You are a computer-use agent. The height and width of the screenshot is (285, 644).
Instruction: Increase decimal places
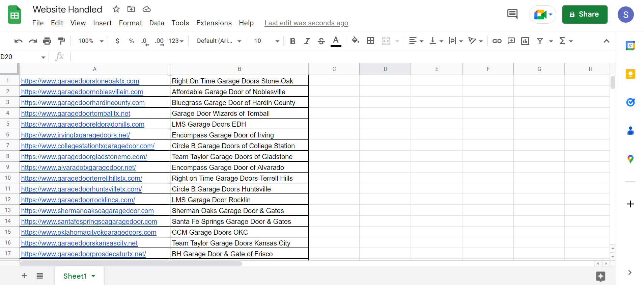160,41
